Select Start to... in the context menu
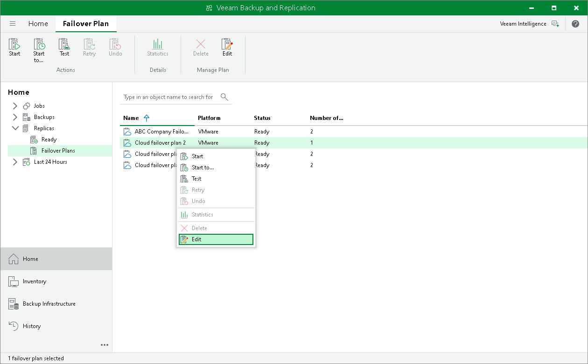 (216, 168)
